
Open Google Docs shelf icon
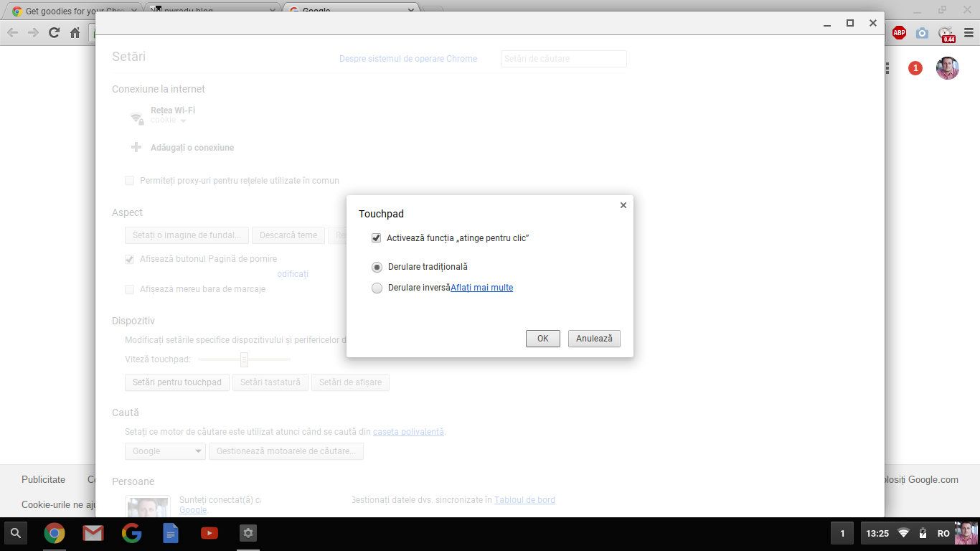pos(171,533)
